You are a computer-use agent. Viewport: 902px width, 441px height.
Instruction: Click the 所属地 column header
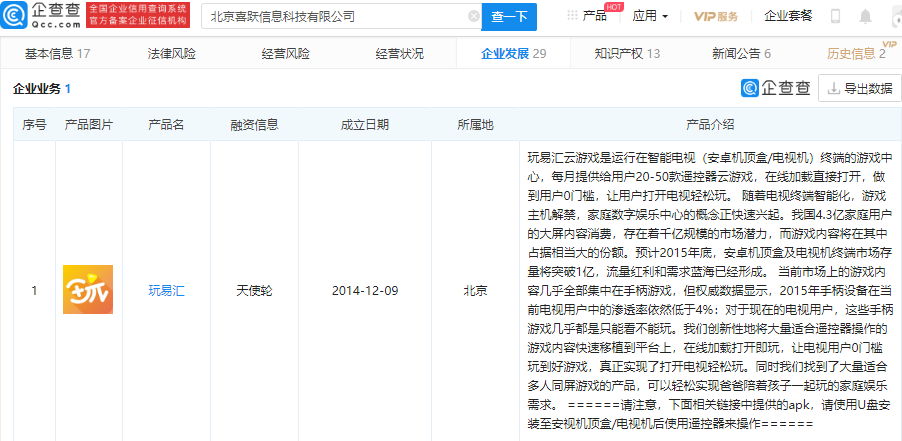pos(475,124)
